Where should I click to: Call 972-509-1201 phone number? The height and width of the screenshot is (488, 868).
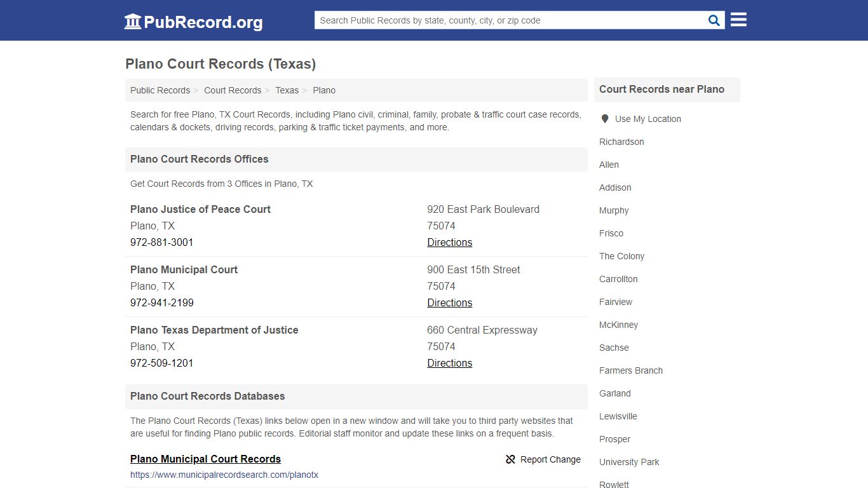[x=162, y=363]
